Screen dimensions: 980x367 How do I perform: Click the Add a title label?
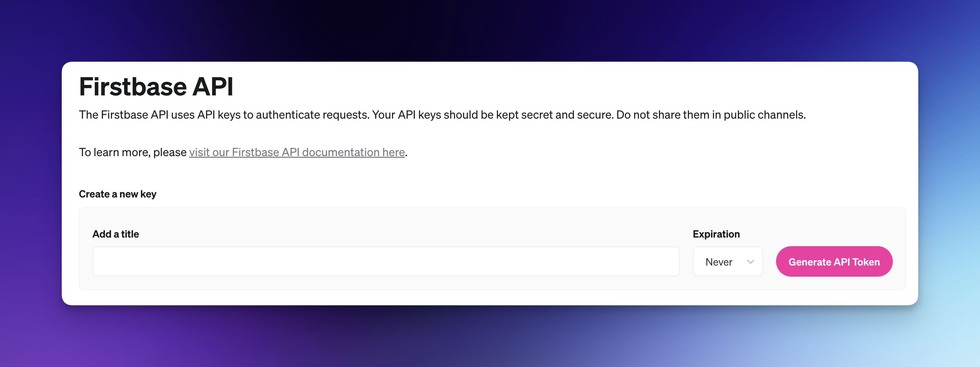(115, 234)
